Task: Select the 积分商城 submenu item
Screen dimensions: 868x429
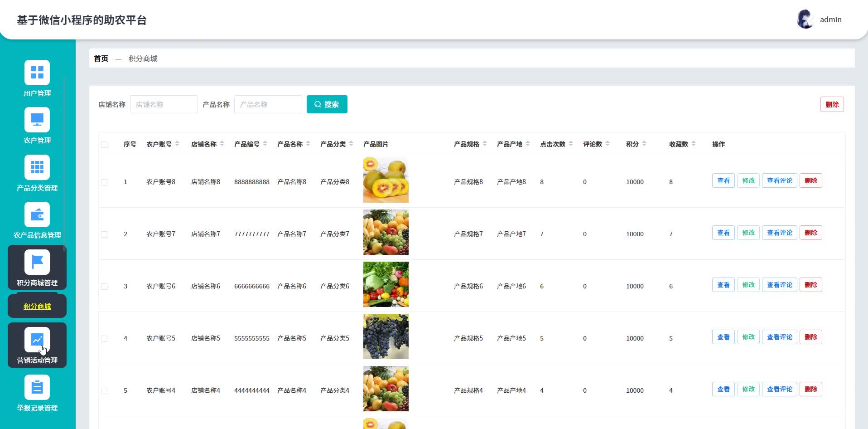Action: coord(37,307)
